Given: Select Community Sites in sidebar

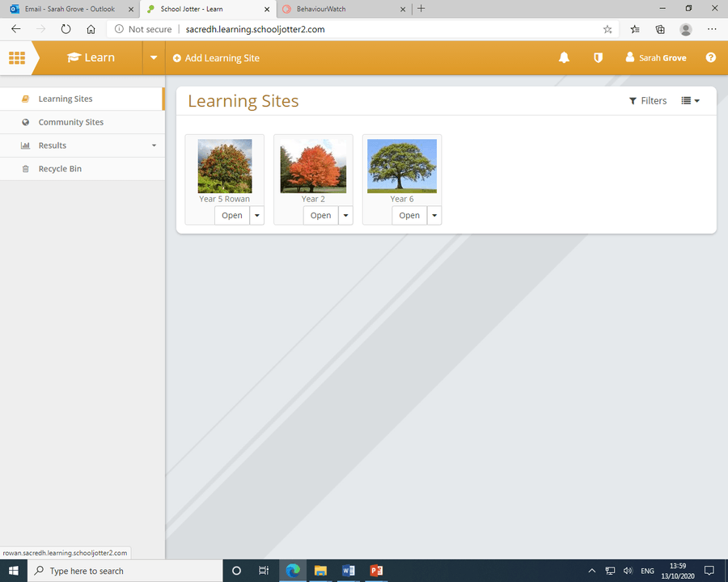Looking at the screenshot, I should click(83, 122).
